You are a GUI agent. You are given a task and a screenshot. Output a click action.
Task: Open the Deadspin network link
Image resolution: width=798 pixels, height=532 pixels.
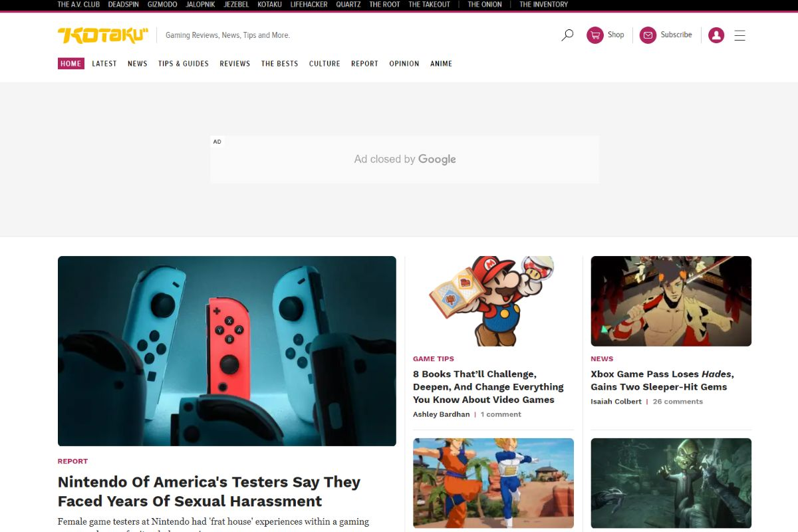click(x=124, y=5)
